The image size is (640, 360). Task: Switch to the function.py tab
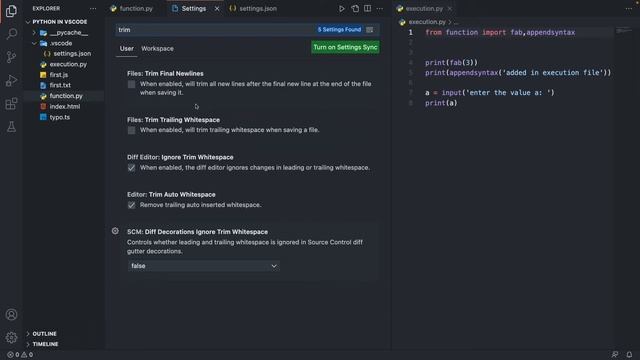coord(131,9)
